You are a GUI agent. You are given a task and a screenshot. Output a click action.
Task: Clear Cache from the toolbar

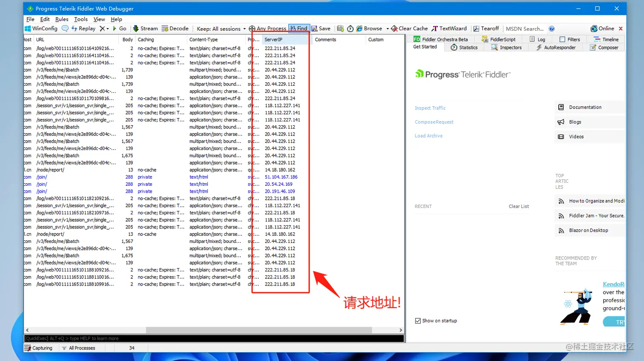pyautogui.click(x=409, y=29)
